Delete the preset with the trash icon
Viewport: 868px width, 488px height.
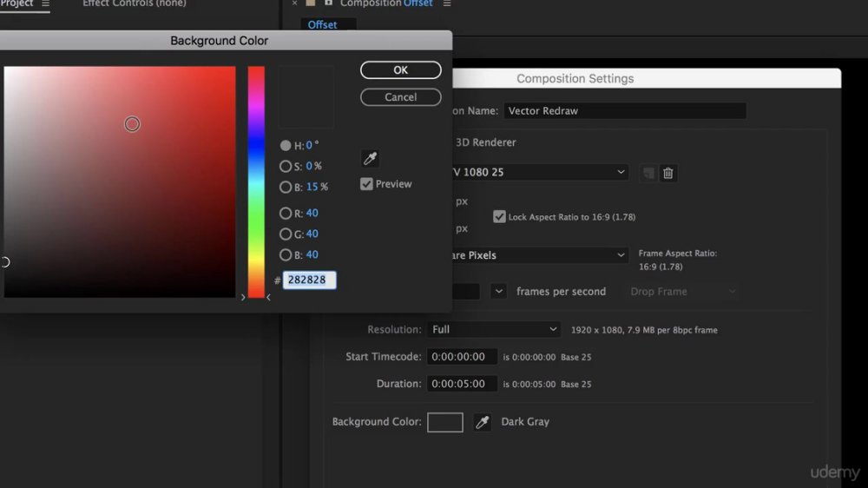(x=668, y=174)
